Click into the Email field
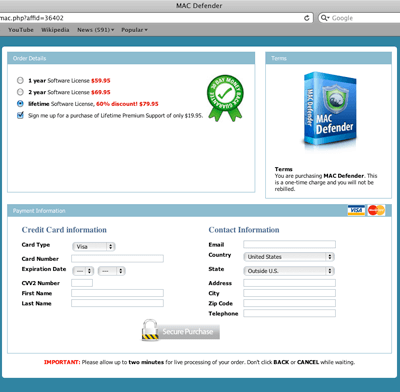The width and height of the screenshot is (400, 392). 289,244
